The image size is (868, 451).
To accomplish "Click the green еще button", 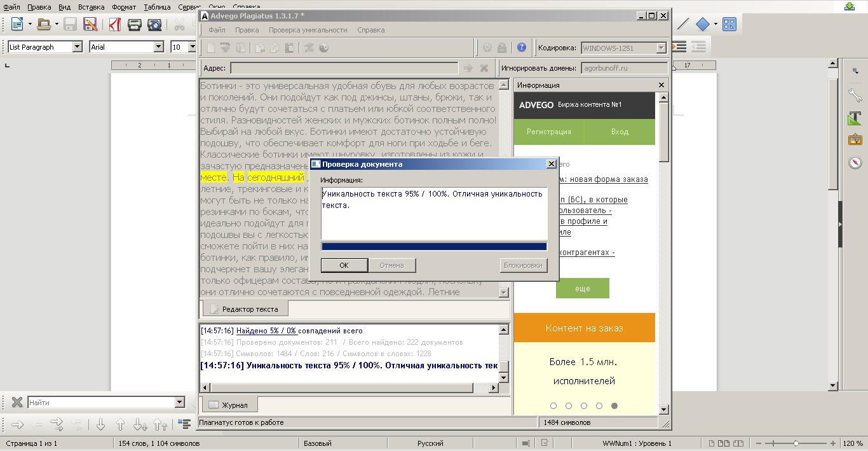I will point(583,288).
